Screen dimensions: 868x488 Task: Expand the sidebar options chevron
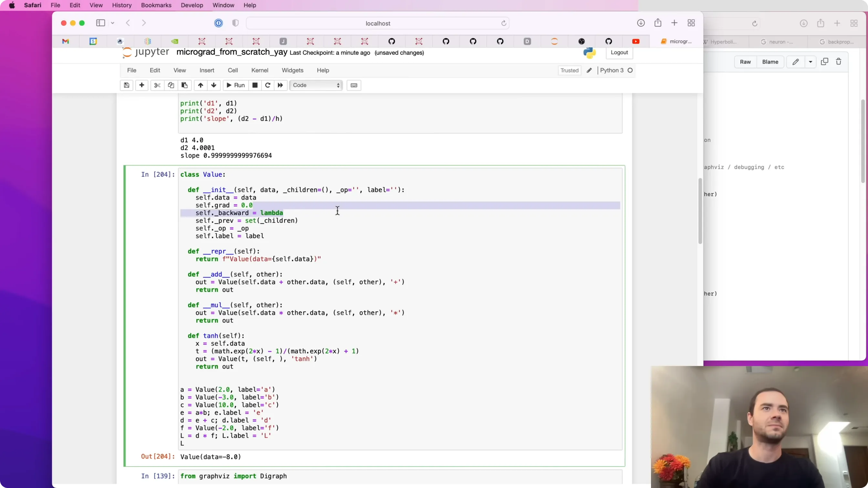113,23
